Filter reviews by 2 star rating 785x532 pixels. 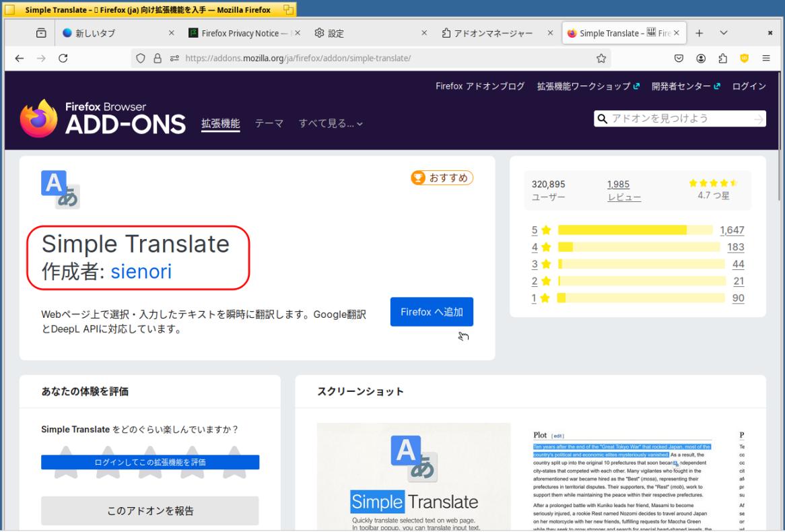(x=541, y=281)
